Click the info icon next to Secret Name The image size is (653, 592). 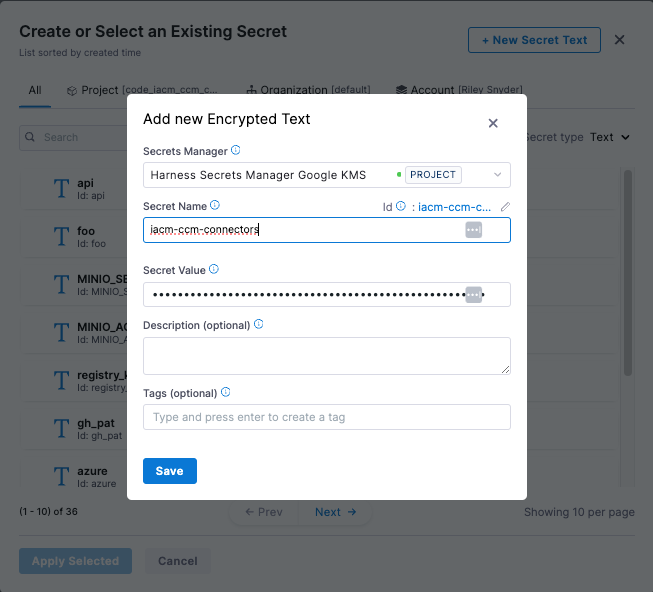[215, 206]
